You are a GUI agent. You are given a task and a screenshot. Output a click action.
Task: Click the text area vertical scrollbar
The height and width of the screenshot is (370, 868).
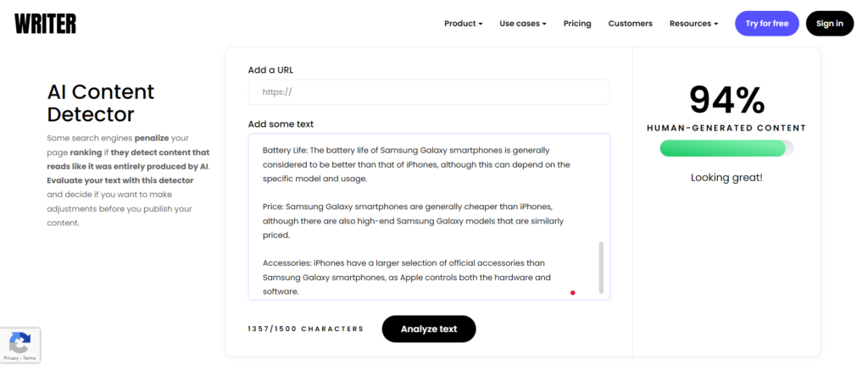602,267
